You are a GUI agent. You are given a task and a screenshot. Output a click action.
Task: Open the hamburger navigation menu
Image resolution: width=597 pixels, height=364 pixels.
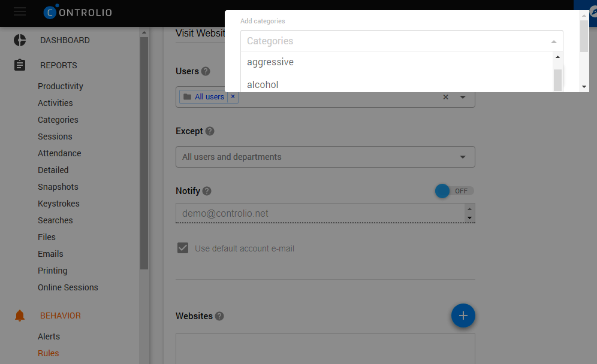click(x=19, y=12)
